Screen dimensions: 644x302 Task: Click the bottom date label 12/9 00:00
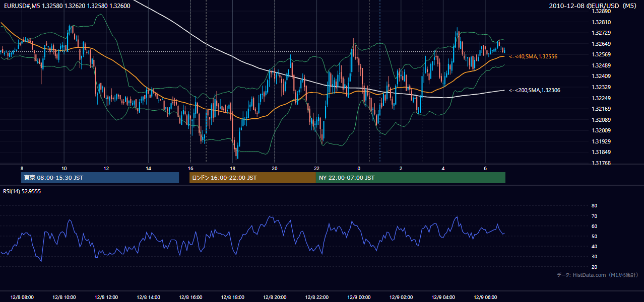click(359, 297)
